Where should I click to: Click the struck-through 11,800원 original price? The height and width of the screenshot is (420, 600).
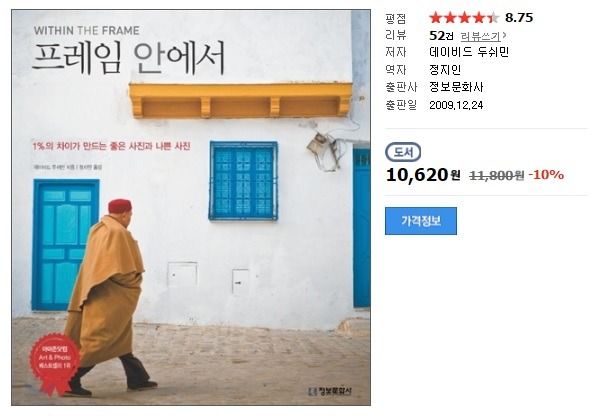(496, 175)
